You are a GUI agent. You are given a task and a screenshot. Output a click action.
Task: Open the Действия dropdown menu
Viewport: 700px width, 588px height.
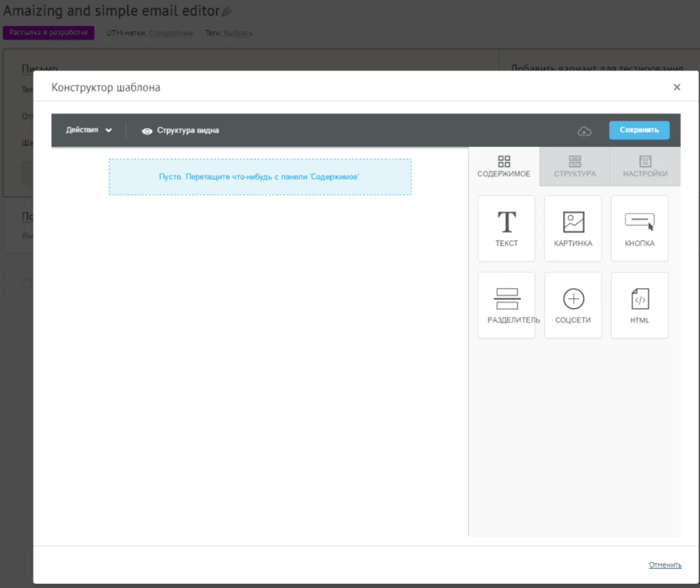pos(89,130)
